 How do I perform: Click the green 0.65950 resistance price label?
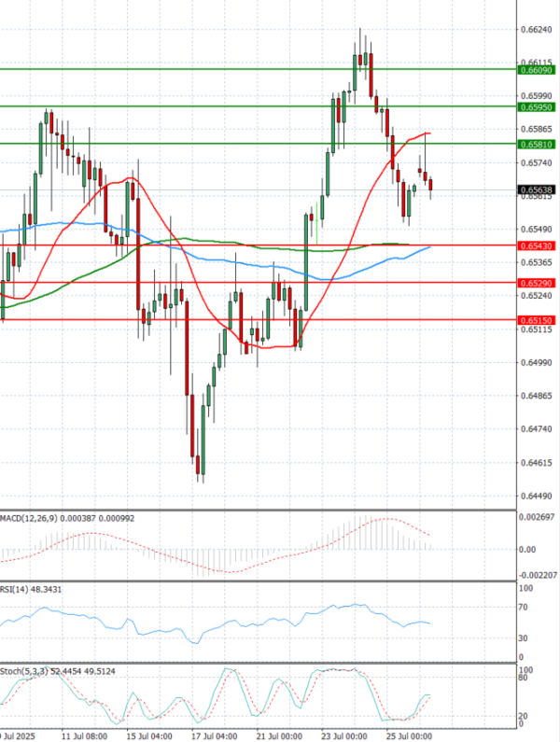coord(537,107)
